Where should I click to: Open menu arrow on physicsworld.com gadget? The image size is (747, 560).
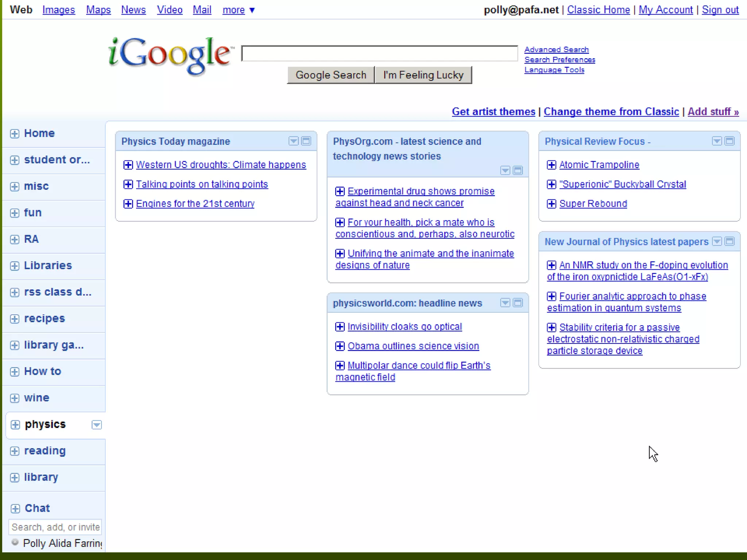tap(505, 303)
